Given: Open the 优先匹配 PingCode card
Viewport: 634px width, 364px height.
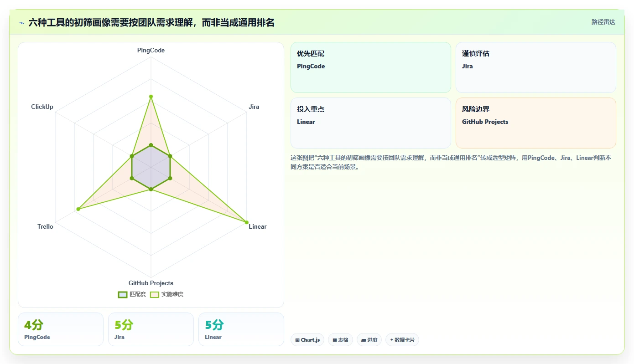Looking at the screenshot, I should [370, 67].
